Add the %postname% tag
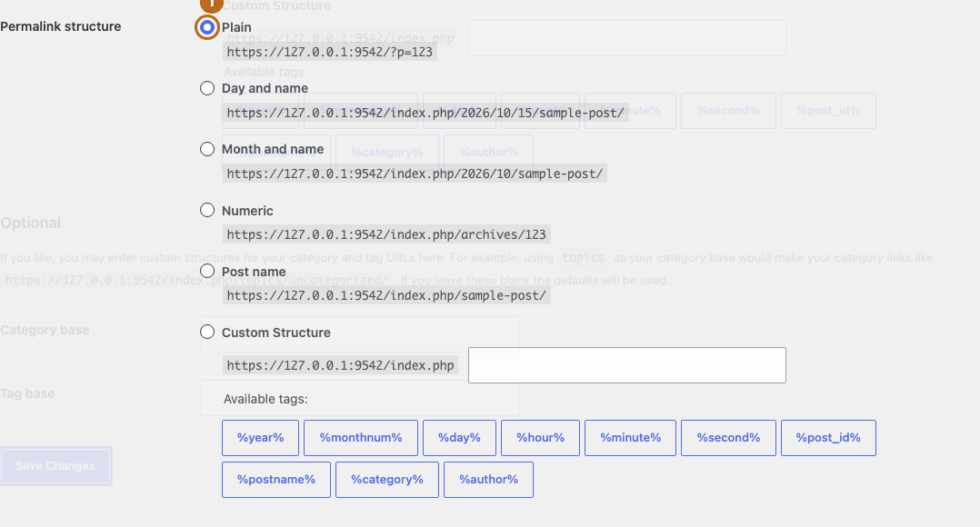 [x=276, y=480]
